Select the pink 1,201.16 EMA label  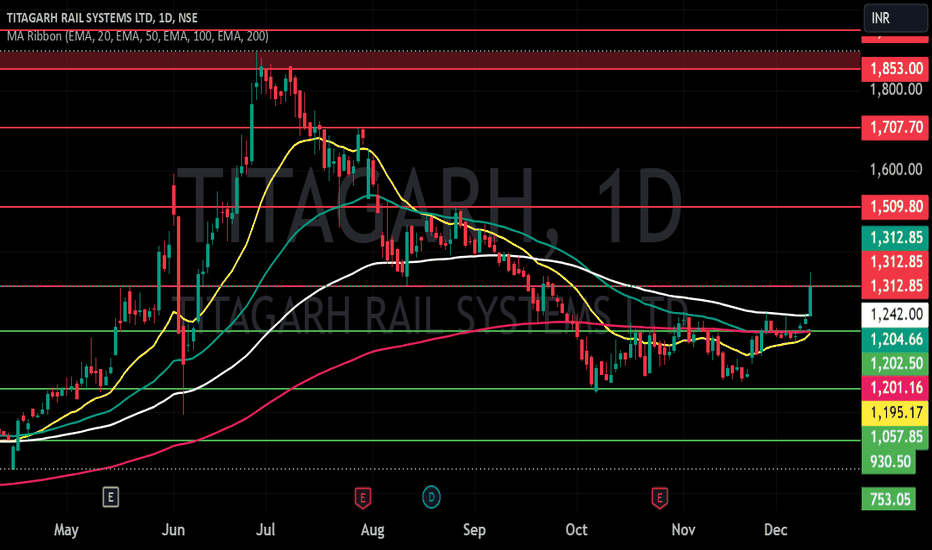pos(895,388)
